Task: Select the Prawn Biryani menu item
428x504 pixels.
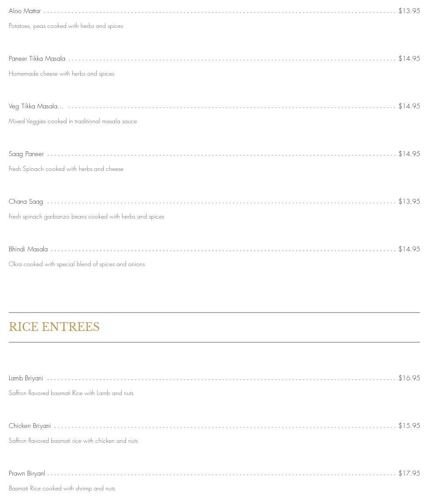Action: (27, 473)
